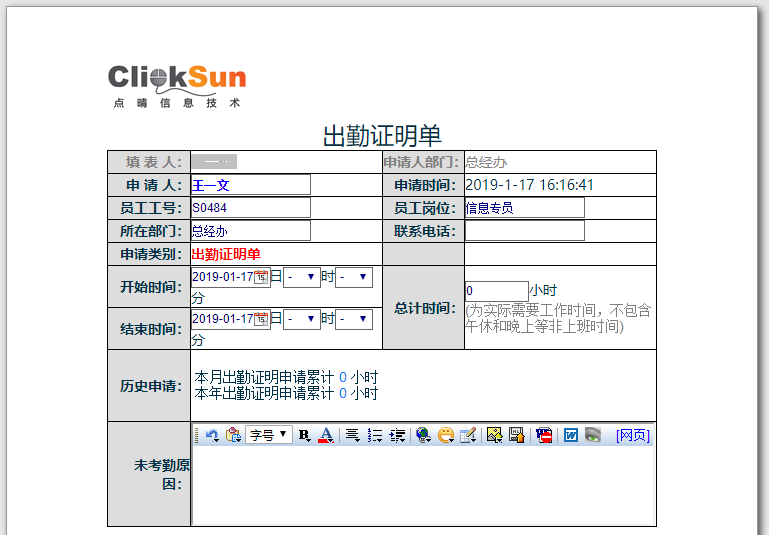Open the font color picker
The height and width of the screenshot is (535, 769).
click(x=325, y=435)
